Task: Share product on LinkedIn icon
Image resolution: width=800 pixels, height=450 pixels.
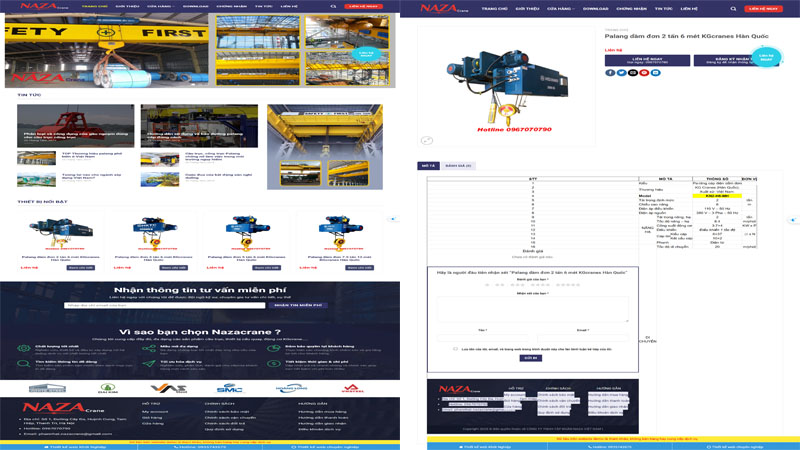Action: coord(656,73)
